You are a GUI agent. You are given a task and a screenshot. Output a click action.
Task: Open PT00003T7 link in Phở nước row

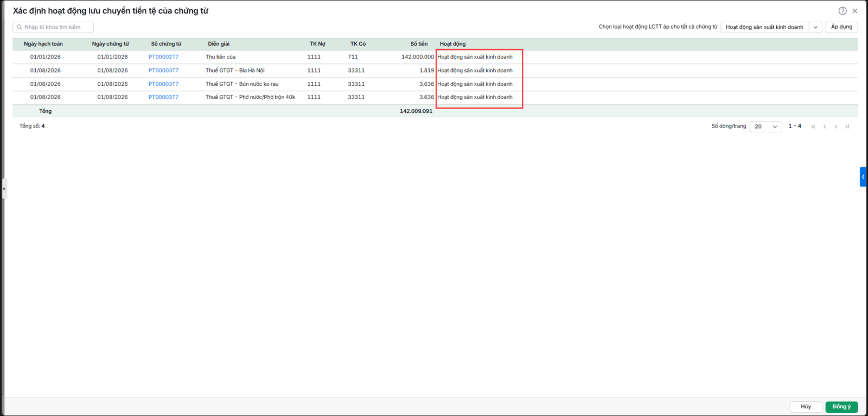click(163, 97)
